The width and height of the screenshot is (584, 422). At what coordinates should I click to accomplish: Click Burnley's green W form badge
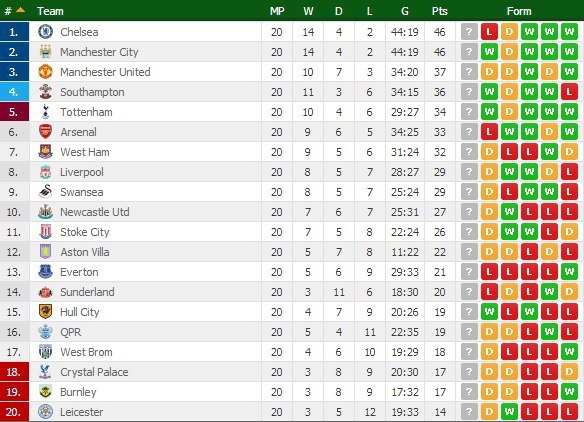569,391
